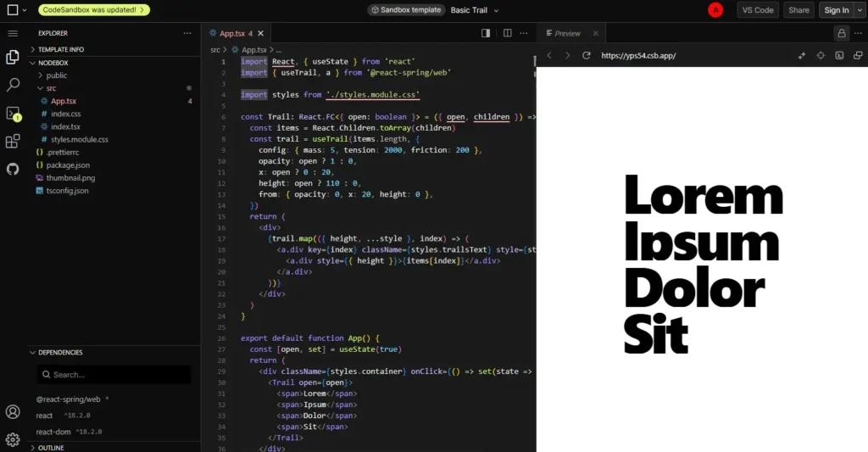Close the App.tsx editor tab
The height and width of the screenshot is (452, 868).
261,33
